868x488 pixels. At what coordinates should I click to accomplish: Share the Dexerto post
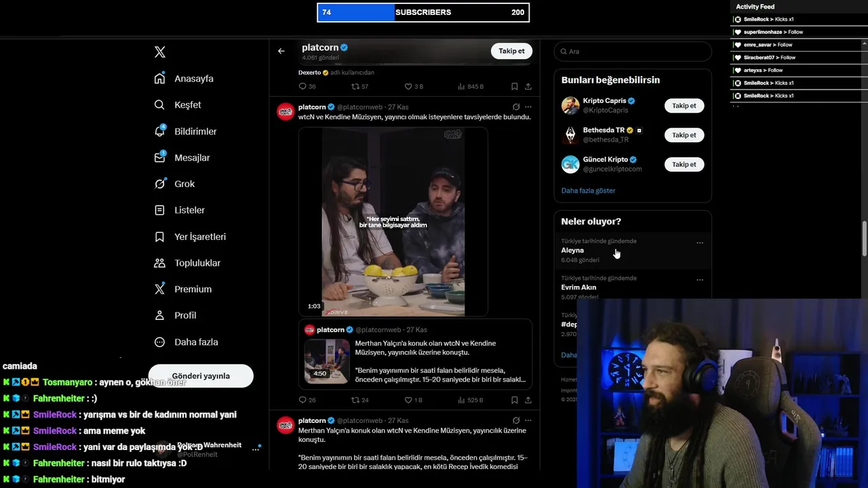(x=528, y=87)
